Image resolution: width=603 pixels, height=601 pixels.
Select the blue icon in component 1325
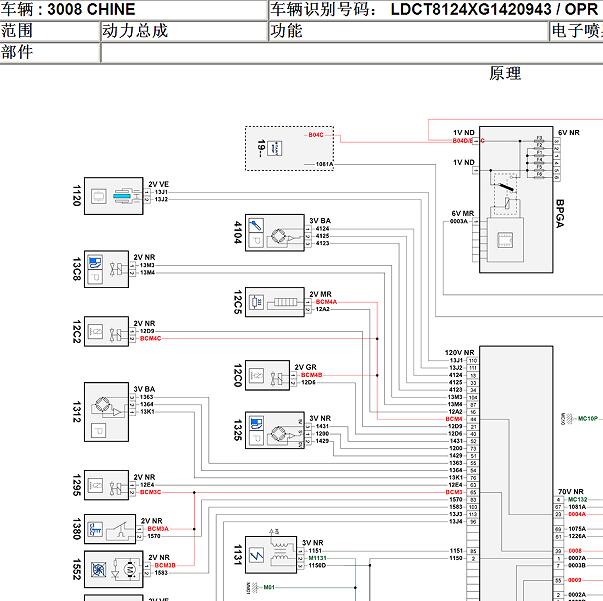click(256, 423)
